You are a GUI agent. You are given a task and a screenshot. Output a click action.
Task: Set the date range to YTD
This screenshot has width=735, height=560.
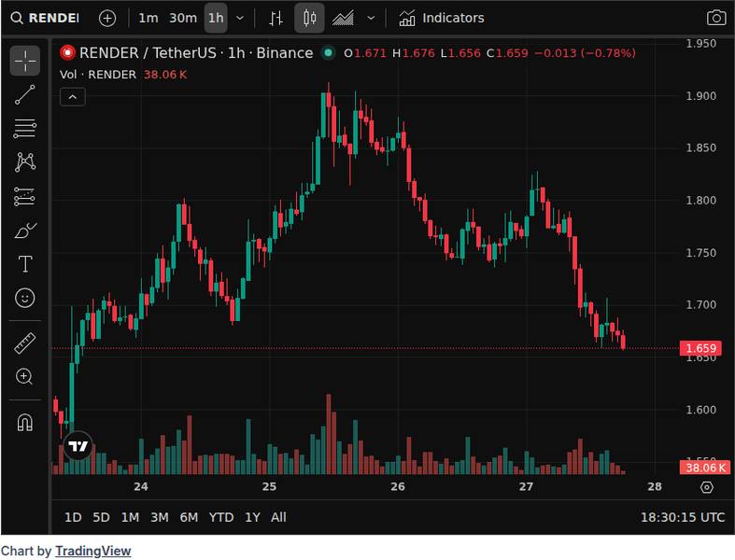pos(220,517)
